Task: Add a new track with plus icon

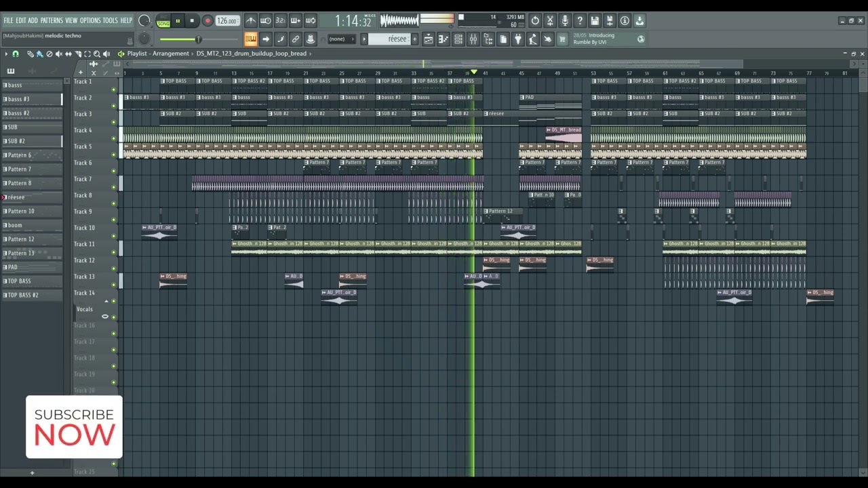Action: tap(81, 72)
